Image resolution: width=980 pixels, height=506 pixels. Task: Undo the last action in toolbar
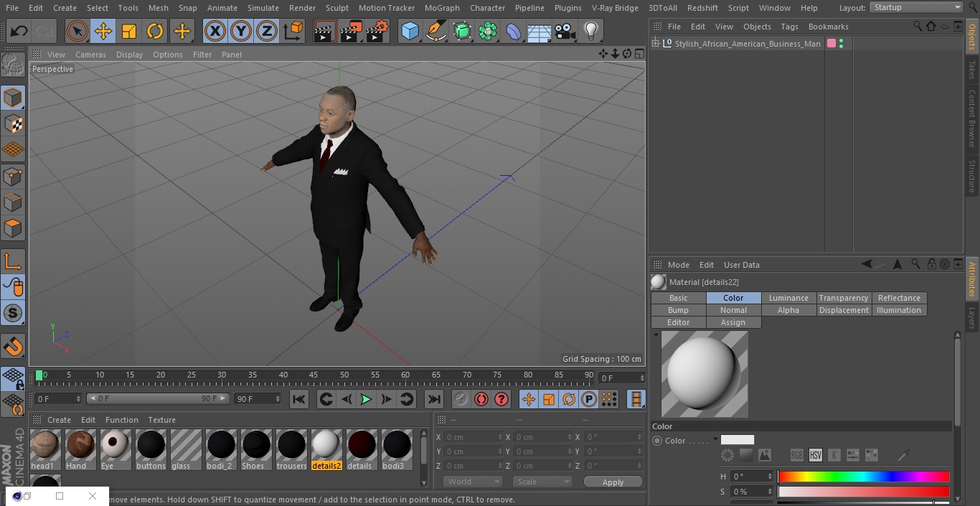[19, 31]
